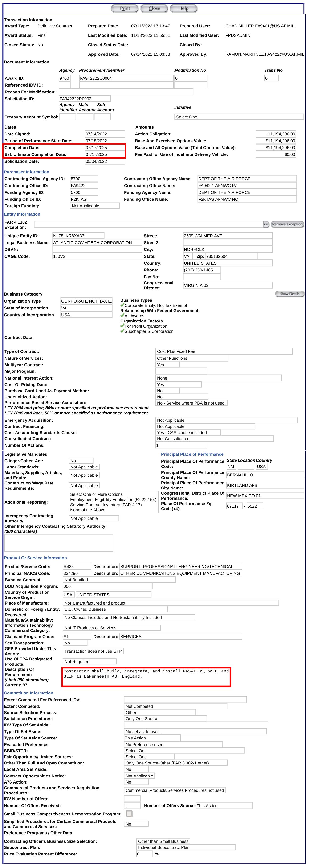Click the Price Evaluation Percent Difference field
Image resolution: width=309 pixels, height=868 pixels.
pyautogui.click(x=144, y=854)
